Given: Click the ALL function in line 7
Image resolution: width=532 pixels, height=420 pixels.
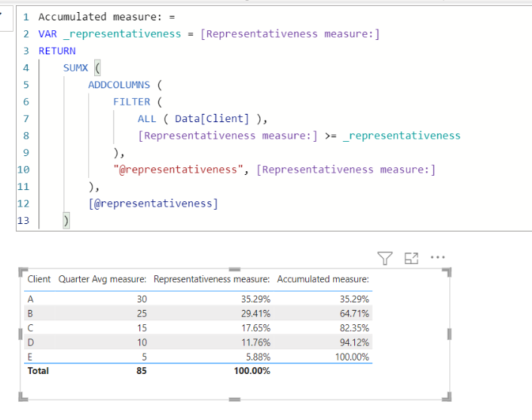Looking at the screenshot, I should [147, 119].
